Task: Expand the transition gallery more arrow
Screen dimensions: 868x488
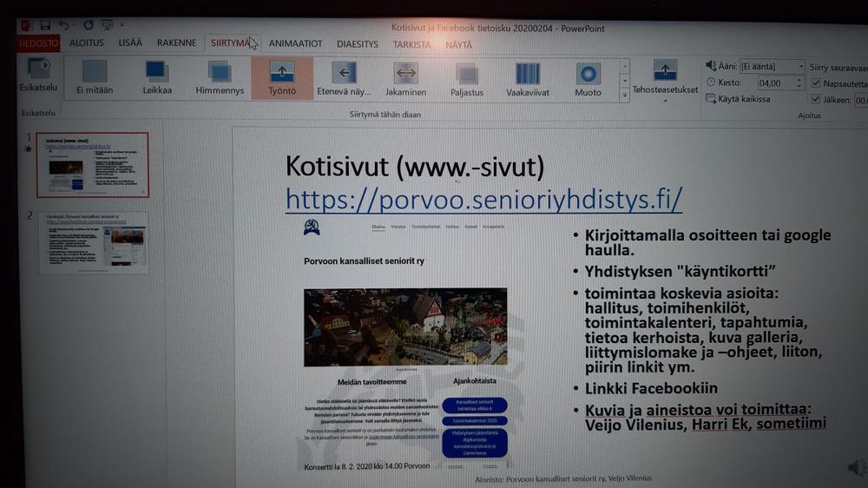Action: (x=625, y=96)
